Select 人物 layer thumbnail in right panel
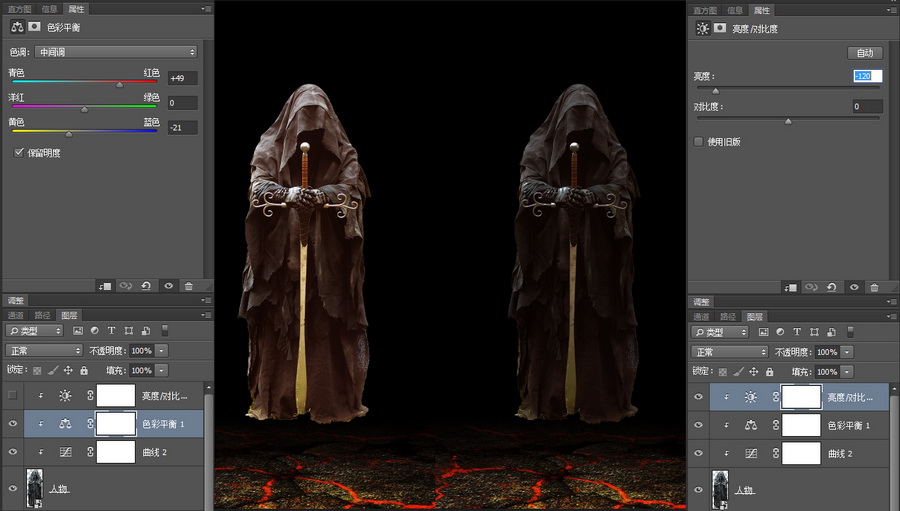The height and width of the screenshot is (511, 900). click(x=720, y=489)
